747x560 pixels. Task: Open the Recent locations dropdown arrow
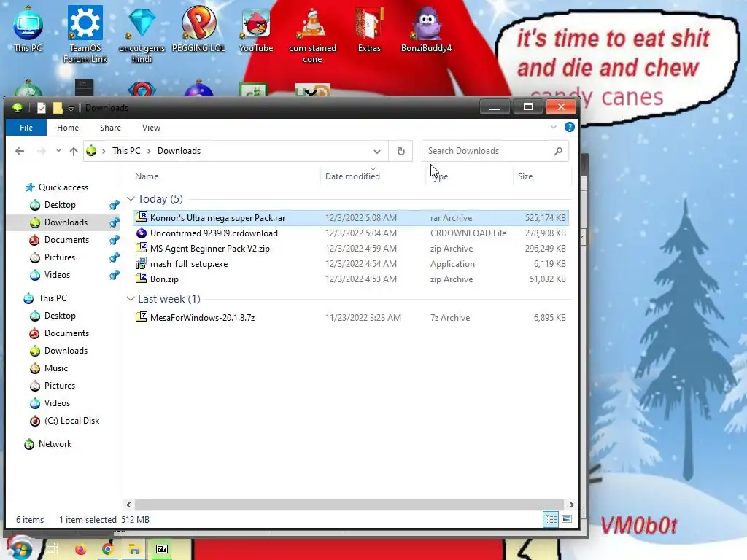58,151
